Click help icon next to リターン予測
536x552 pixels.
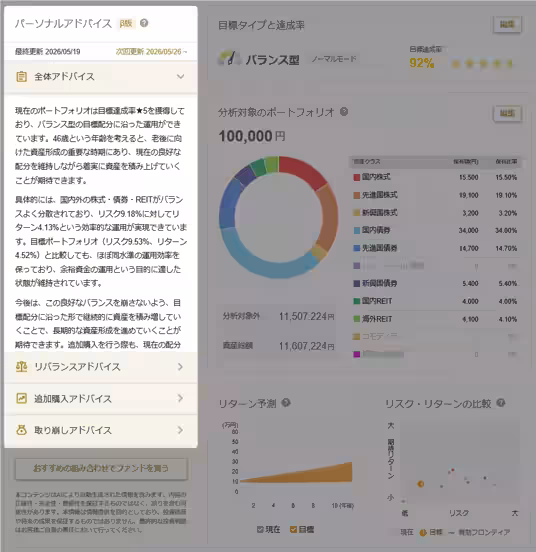[286, 402]
